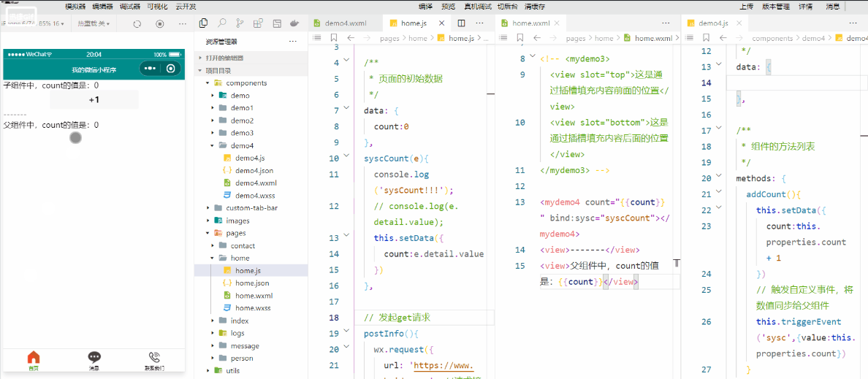Click the refresh simulator icon
Image resolution: width=868 pixels, height=379 pixels.
(x=137, y=23)
